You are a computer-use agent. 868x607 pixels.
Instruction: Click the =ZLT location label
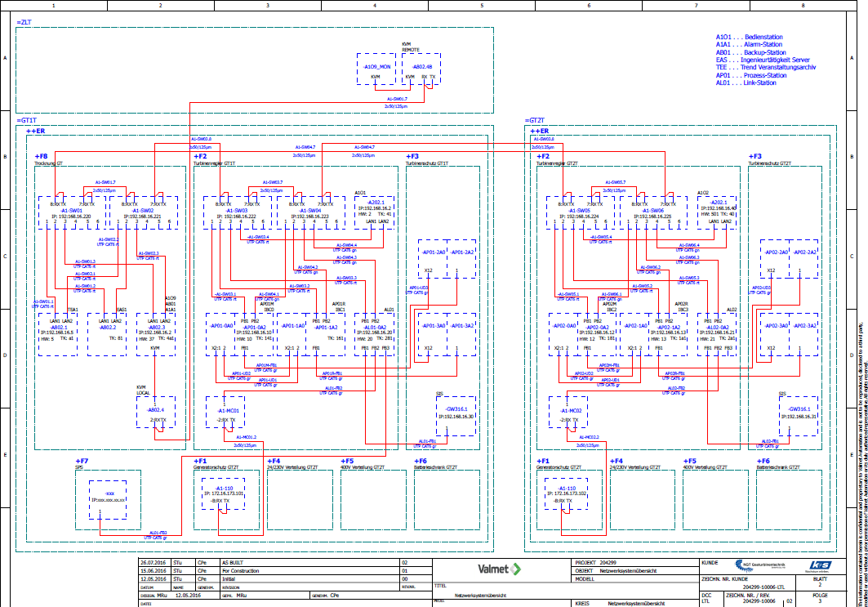(24, 23)
